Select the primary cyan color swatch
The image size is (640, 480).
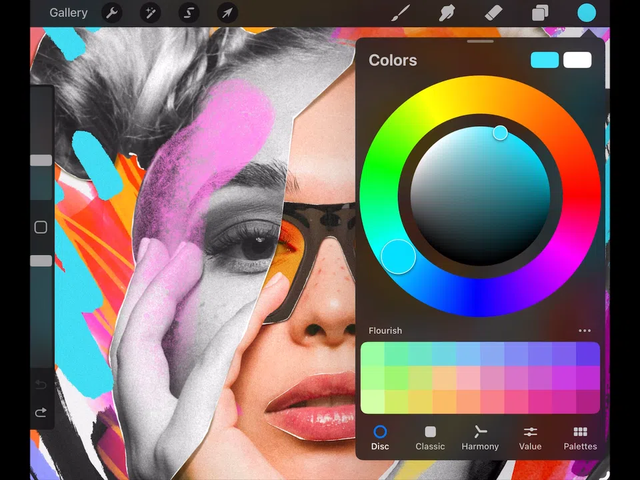pos(544,60)
